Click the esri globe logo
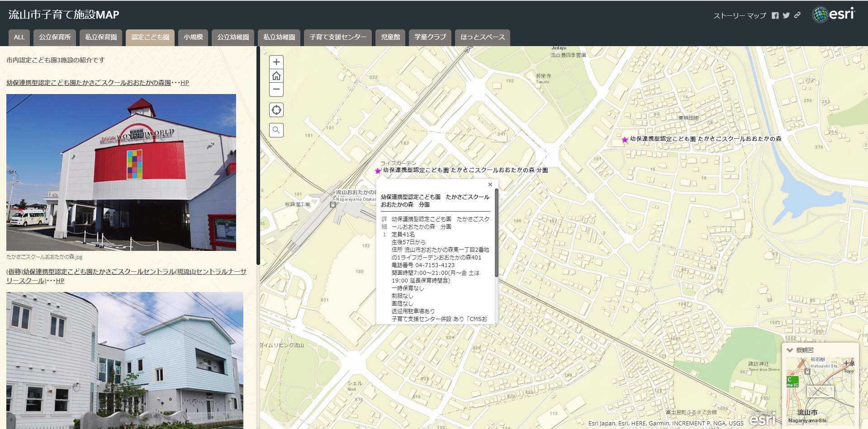Screen dimensions: 868x429 coord(820,14)
